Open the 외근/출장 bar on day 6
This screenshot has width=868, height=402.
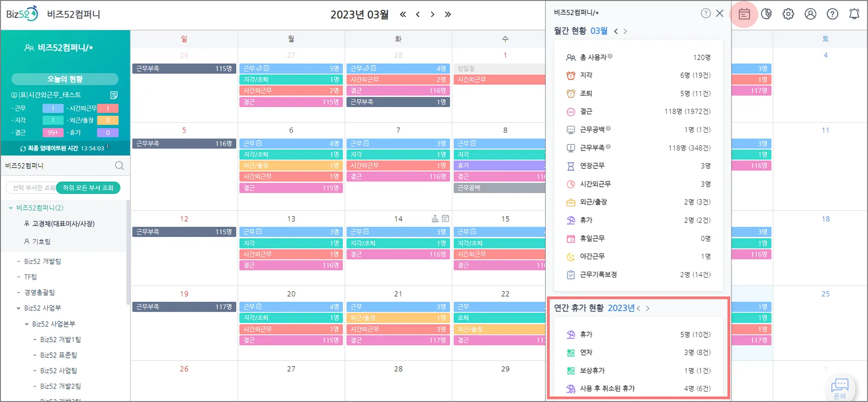click(x=291, y=165)
